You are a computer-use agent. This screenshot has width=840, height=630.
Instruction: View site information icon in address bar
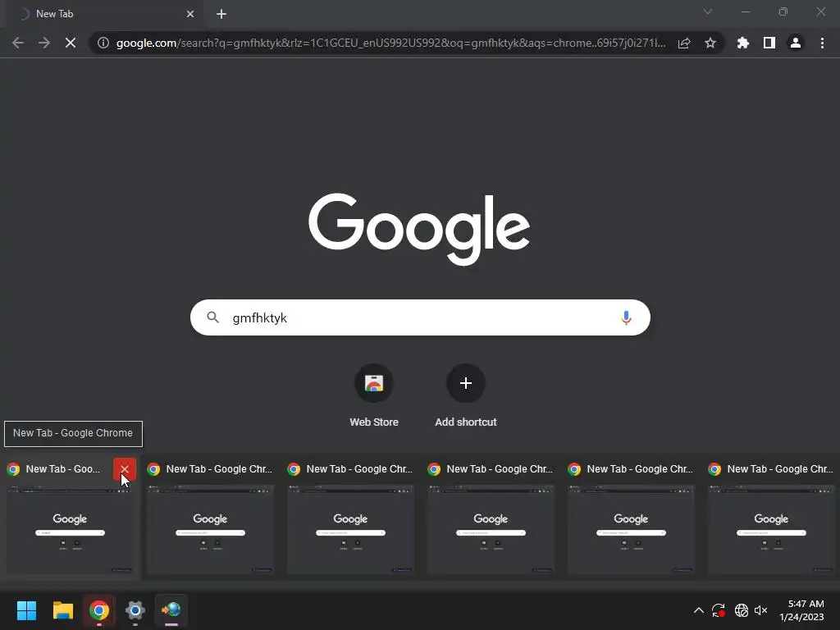pos(103,43)
